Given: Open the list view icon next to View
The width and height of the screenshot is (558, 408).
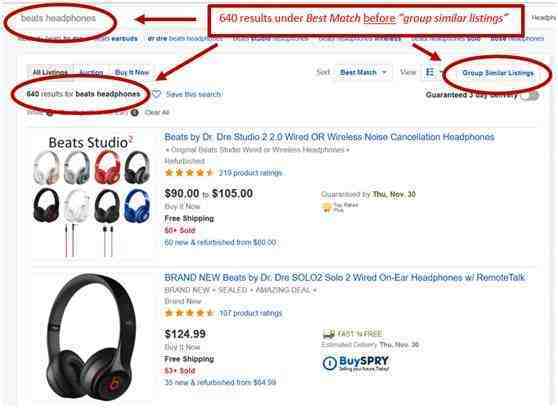Looking at the screenshot, I should click(430, 72).
